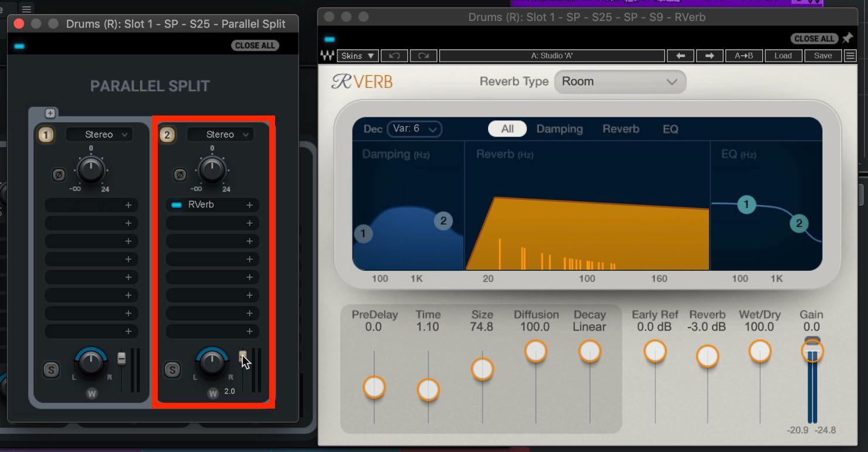Invert phase on split 1
868x452 pixels.
(x=58, y=175)
